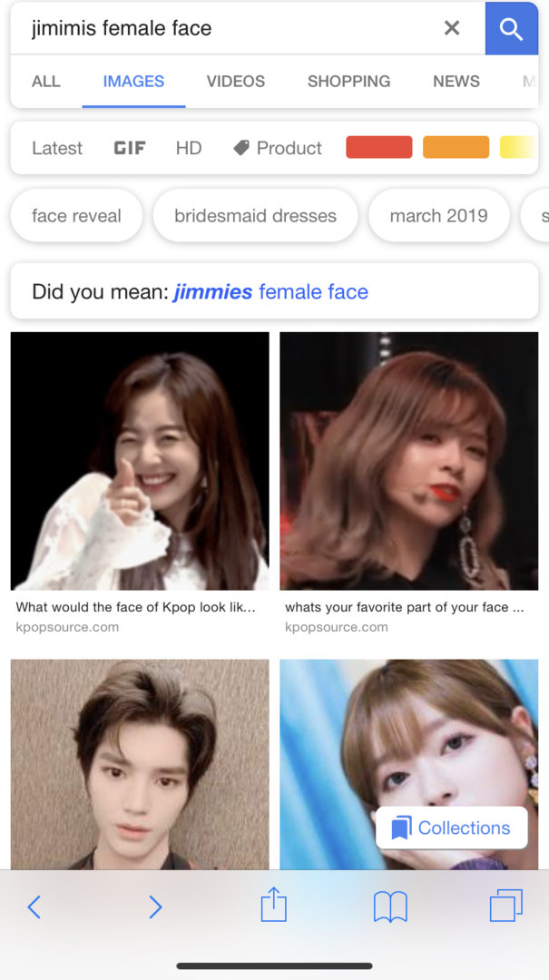The width and height of the screenshot is (549, 980).
Task: Follow the 'jimmies female face' suggestion link
Action: pyautogui.click(x=270, y=292)
